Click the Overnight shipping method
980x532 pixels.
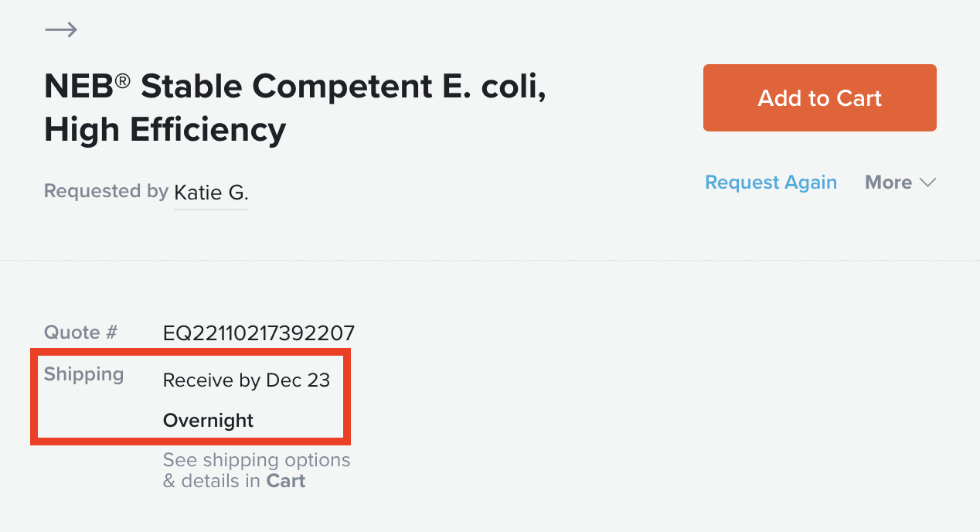click(x=208, y=421)
